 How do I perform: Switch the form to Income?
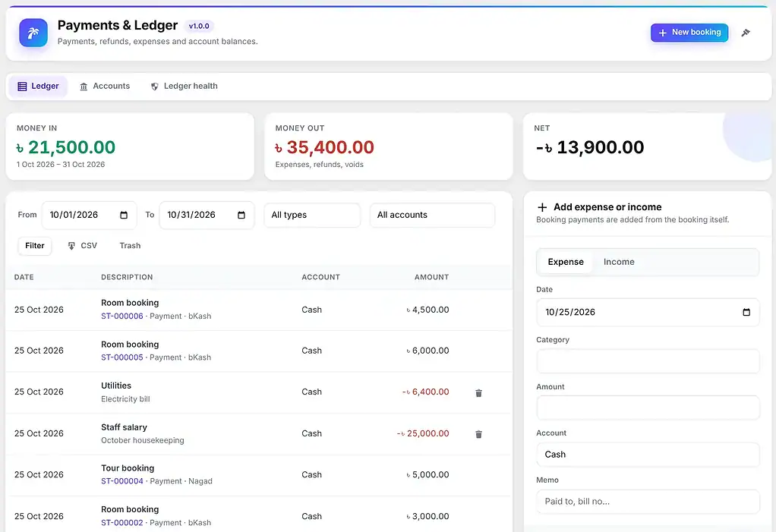619,262
